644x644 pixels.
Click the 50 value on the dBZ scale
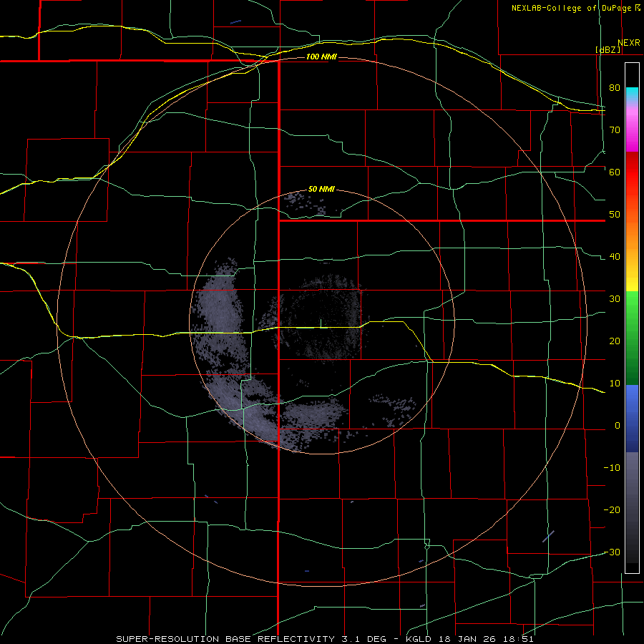point(615,215)
